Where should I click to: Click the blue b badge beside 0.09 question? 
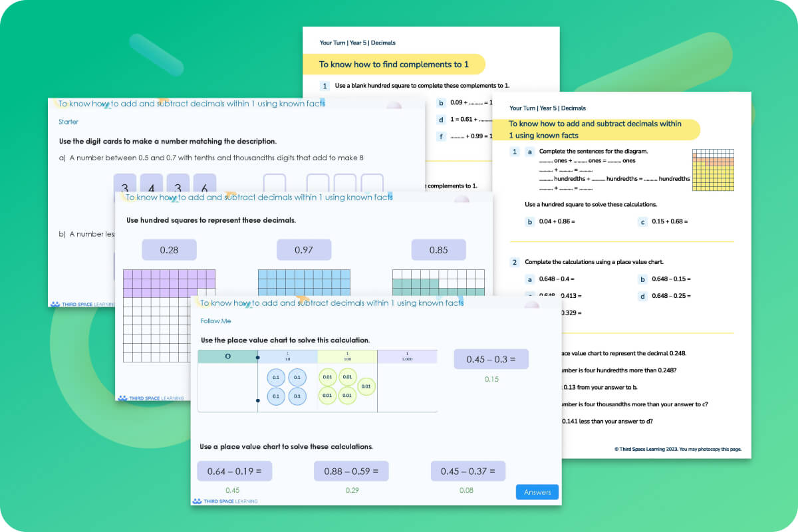[440, 103]
